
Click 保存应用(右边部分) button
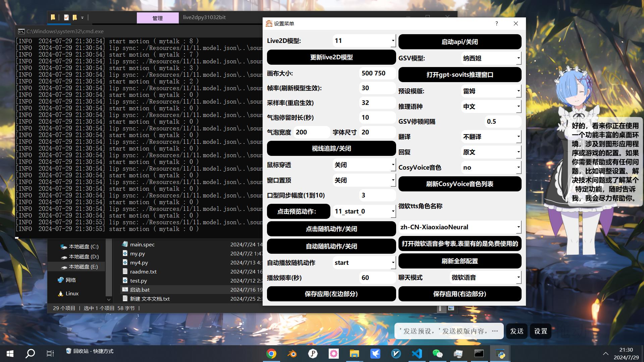point(460,294)
